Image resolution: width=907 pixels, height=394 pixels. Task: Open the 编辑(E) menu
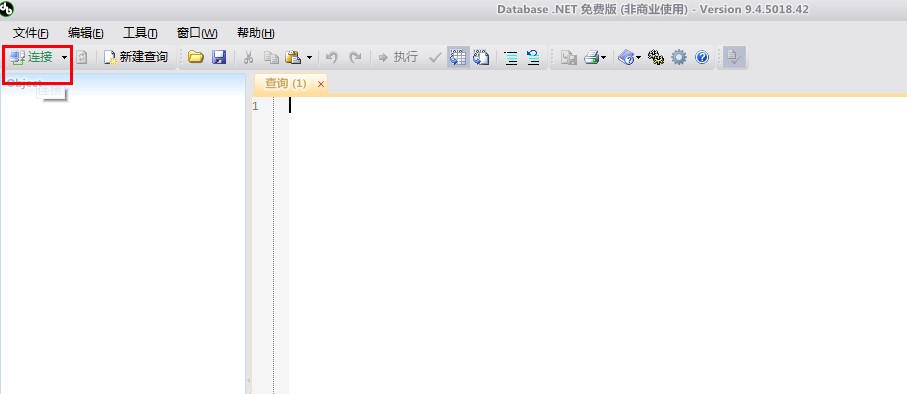(86, 33)
